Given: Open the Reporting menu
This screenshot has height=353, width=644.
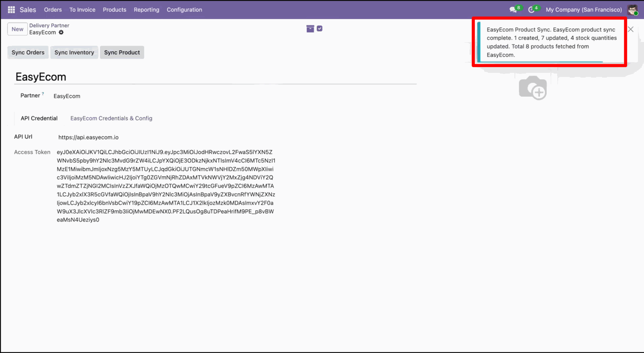Looking at the screenshot, I should 147,10.
